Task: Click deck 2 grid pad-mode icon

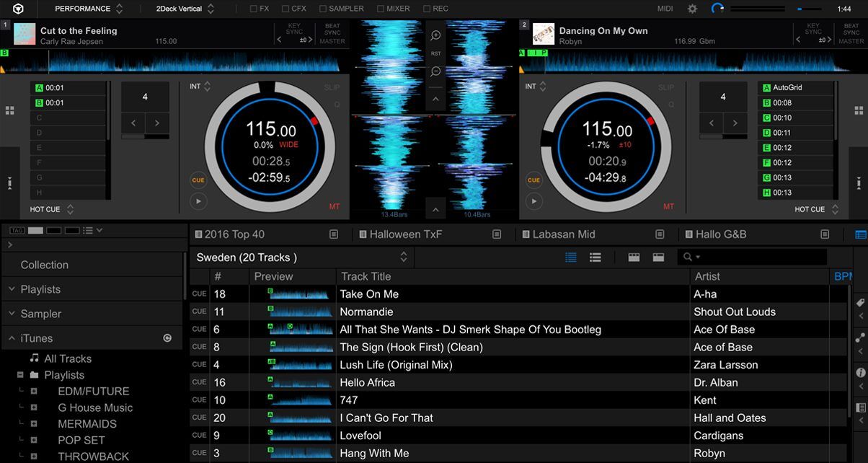Action: pyautogui.click(x=859, y=110)
